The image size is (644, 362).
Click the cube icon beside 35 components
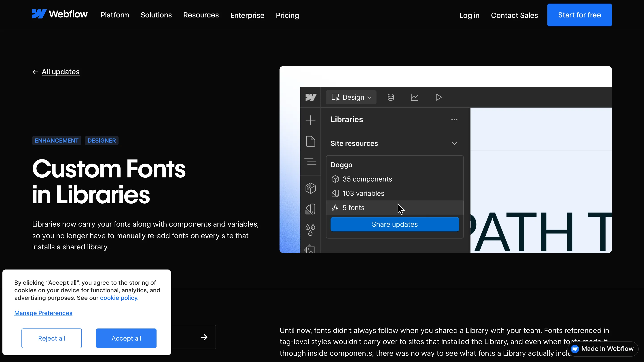(x=335, y=179)
